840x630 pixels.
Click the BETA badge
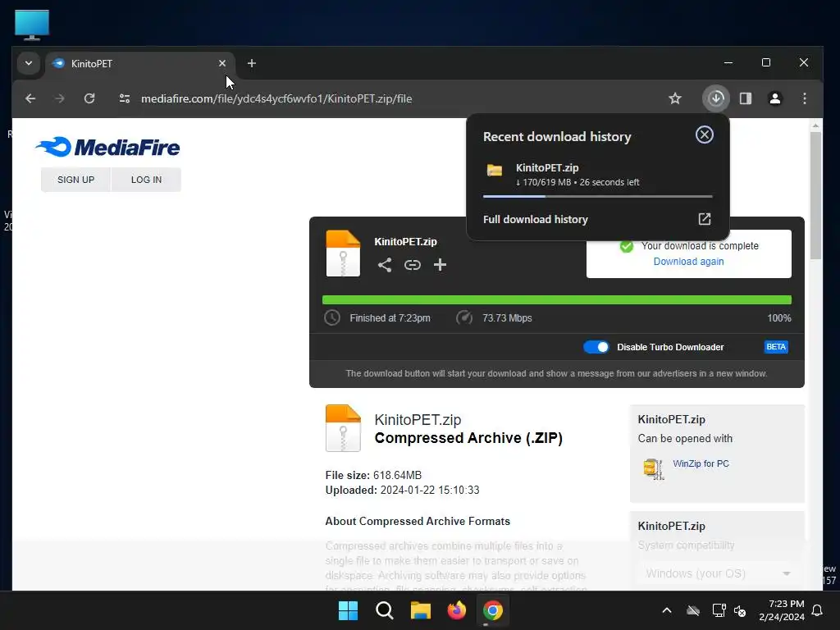click(x=776, y=347)
